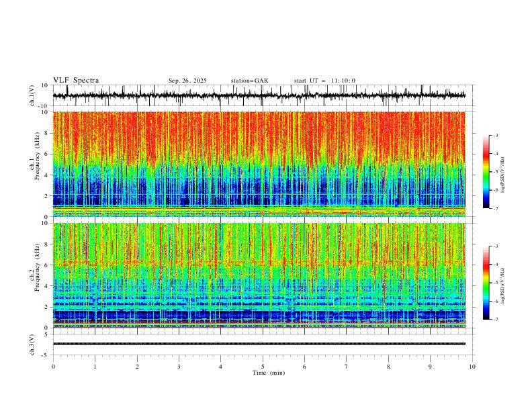The image size is (532, 411).
Task: Click time-axis tick label '5'
Action: point(263,367)
